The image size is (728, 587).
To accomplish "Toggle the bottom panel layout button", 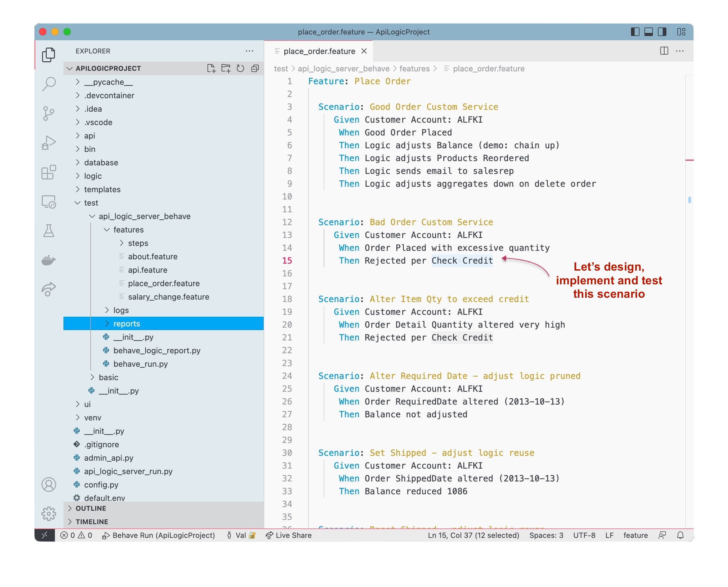I will click(x=648, y=32).
